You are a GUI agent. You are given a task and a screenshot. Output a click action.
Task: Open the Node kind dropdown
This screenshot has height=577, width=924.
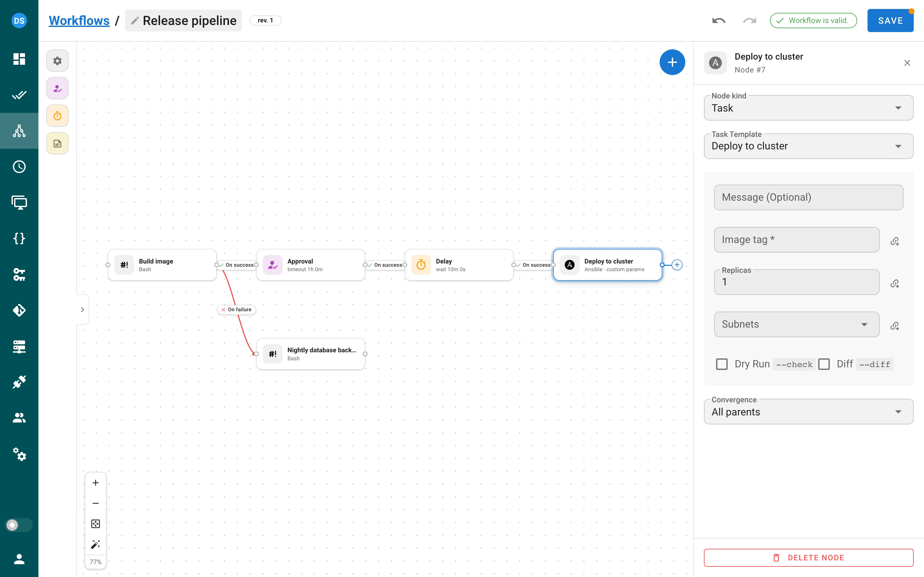(x=808, y=108)
